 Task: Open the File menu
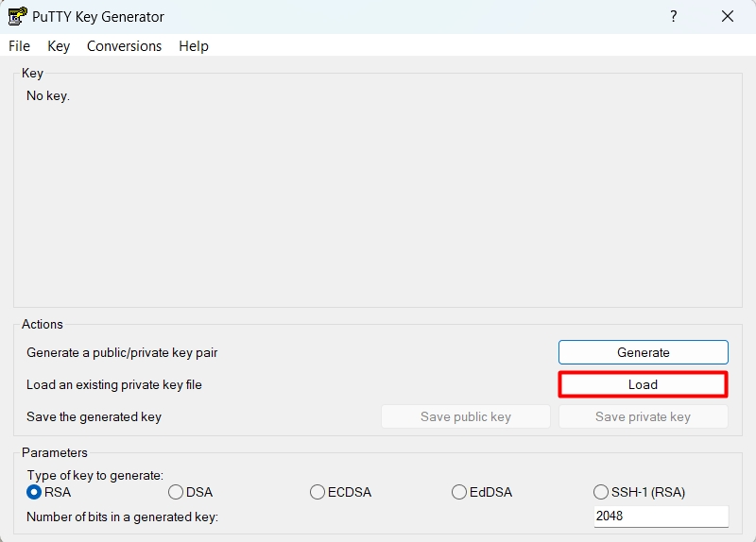[x=19, y=46]
